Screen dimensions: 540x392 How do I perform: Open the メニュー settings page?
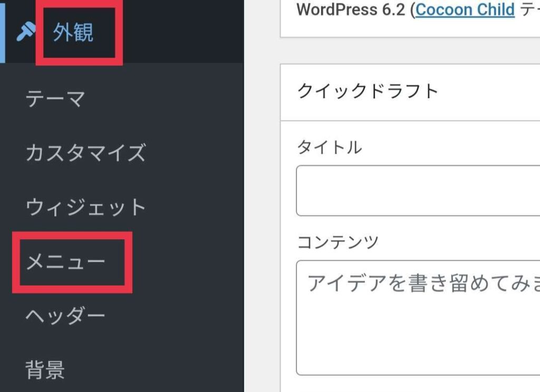click(x=65, y=262)
